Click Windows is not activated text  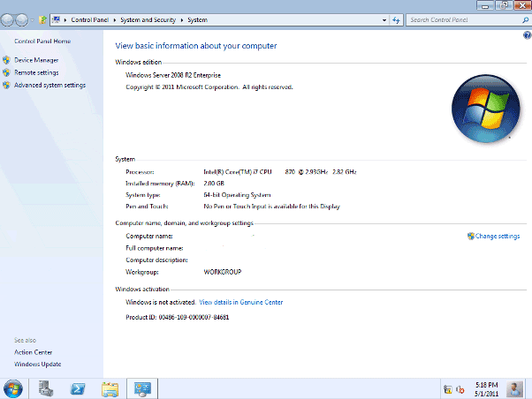161,302
